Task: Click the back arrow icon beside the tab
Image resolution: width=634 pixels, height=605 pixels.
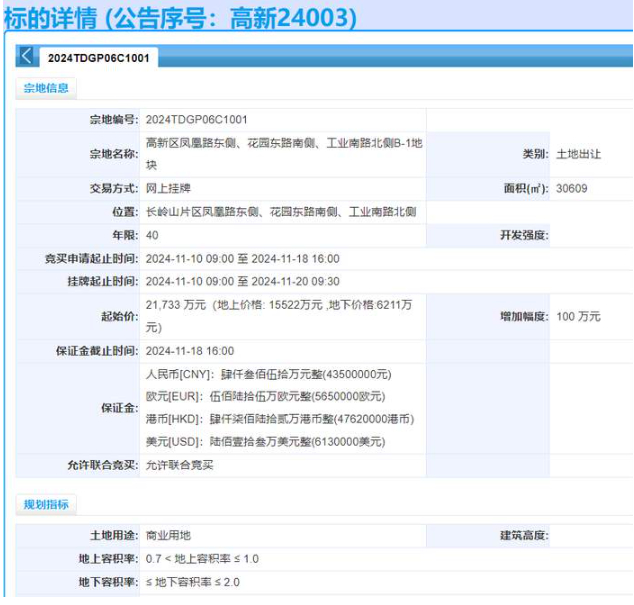Action: coord(27,57)
